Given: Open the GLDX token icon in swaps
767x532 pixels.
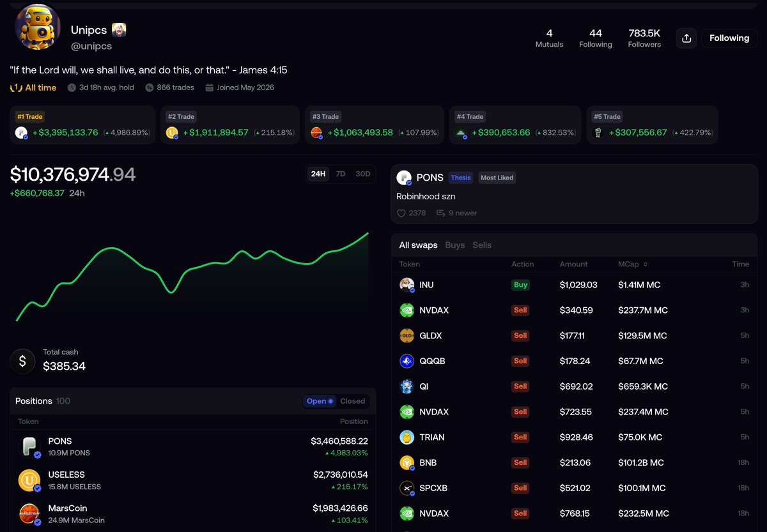Looking at the screenshot, I should pos(407,335).
